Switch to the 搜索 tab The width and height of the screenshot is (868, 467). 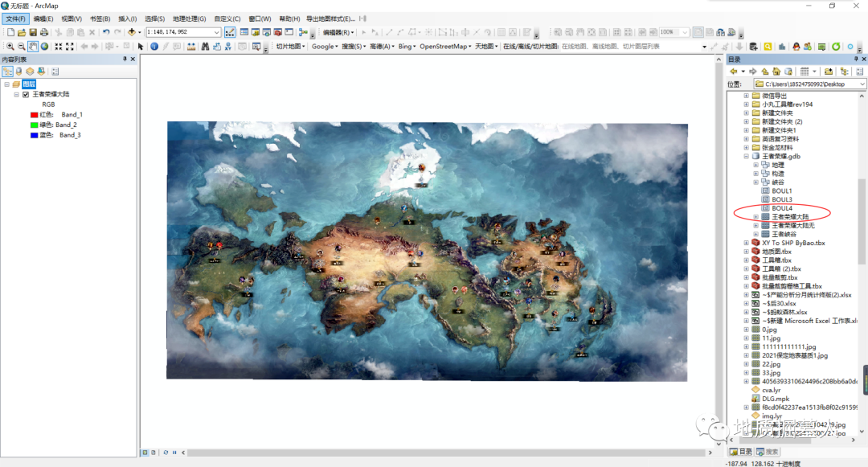[768, 452]
